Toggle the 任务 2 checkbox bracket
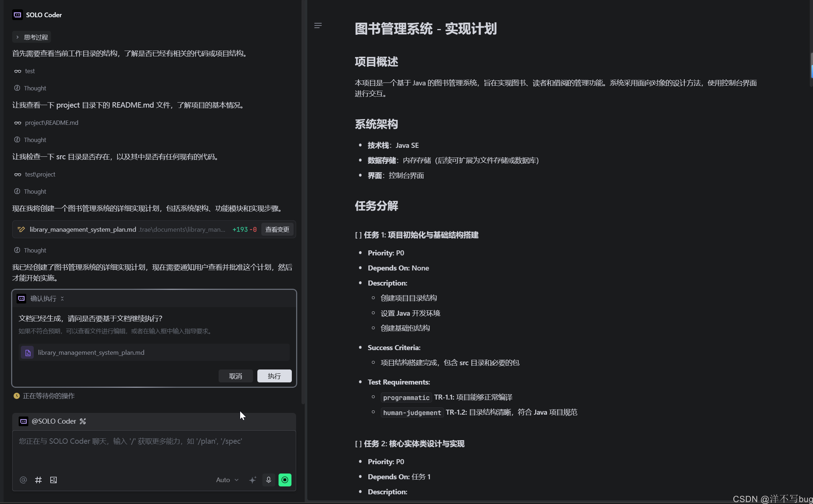813x504 pixels. click(x=358, y=444)
